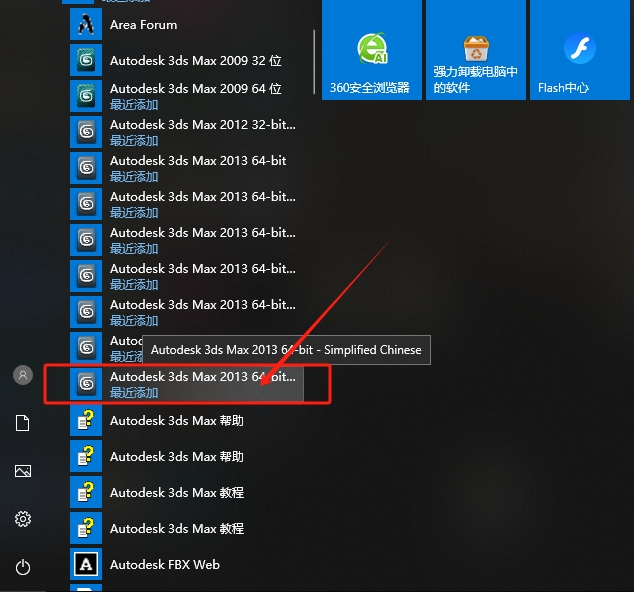Open the Area Forum shortcut

click(143, 24)
